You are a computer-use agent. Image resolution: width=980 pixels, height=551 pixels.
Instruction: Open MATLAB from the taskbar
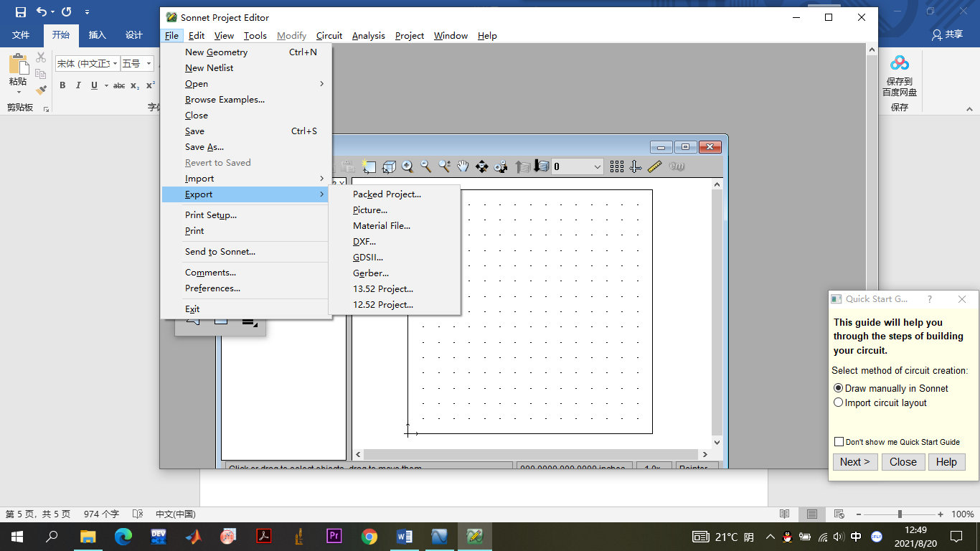tap(194, 536)
